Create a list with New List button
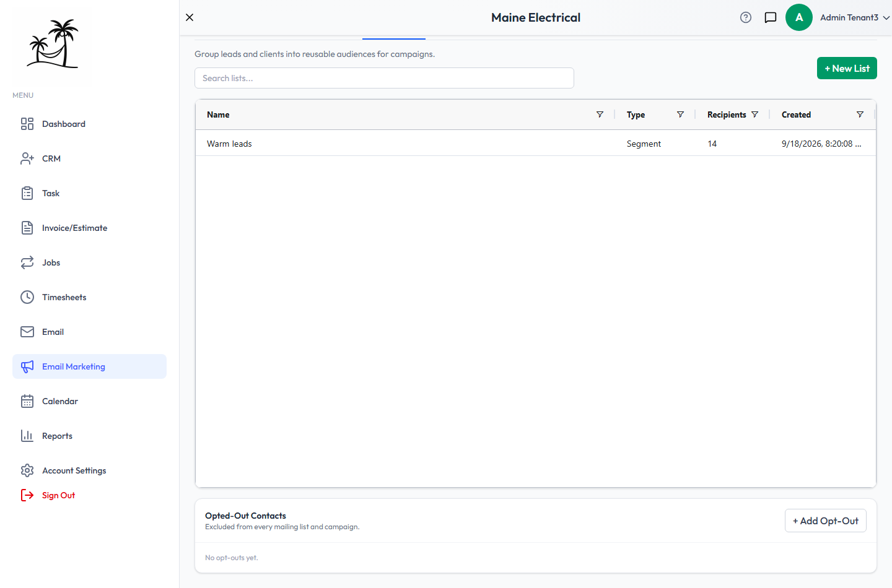Screen dimensions: 892x588 click(x=847, y=68)
